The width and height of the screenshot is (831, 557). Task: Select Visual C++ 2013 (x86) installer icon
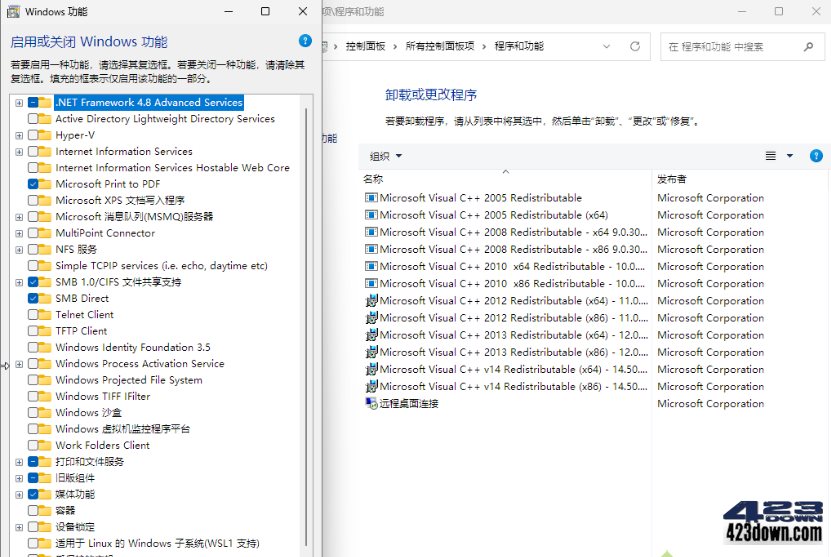click(x=371, y=352)
